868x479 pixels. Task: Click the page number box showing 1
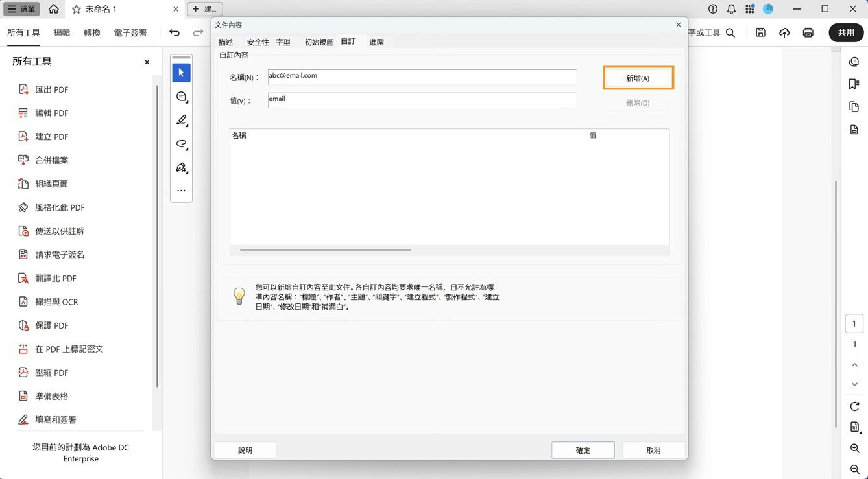tap(854, 323)
